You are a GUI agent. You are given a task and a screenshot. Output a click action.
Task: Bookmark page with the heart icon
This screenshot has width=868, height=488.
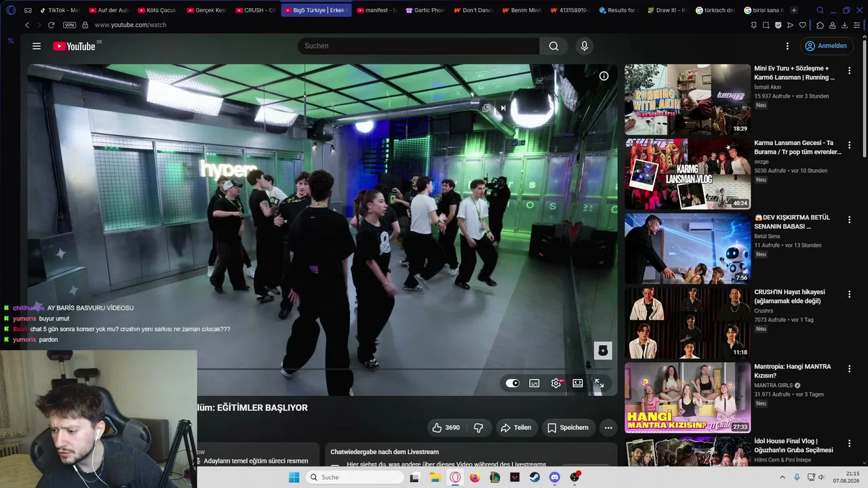pos(803,25)
